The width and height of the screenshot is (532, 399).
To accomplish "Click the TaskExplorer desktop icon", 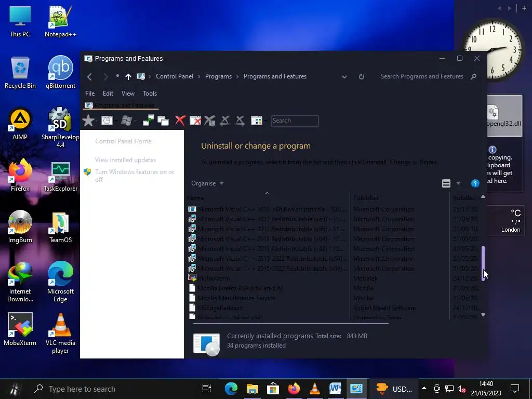I will (60, 177).
